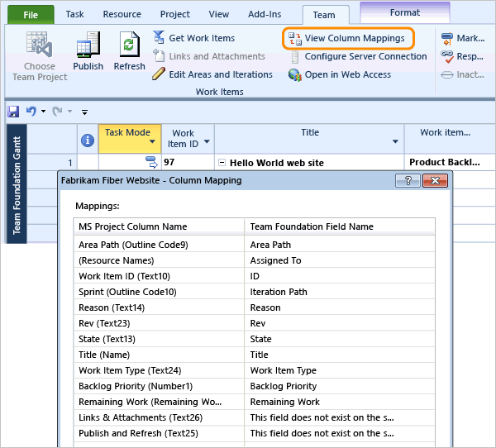Click the Team Foundation Gantt view bar
This screenshot has width=496, height=448.
pyautogui.click(x=17, y=183)
